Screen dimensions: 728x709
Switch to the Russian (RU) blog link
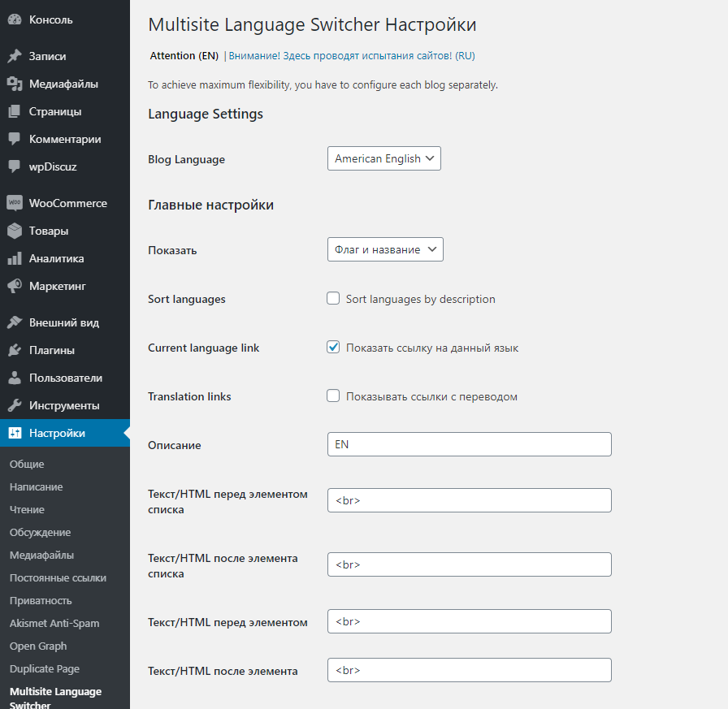[x=352, y=56]
